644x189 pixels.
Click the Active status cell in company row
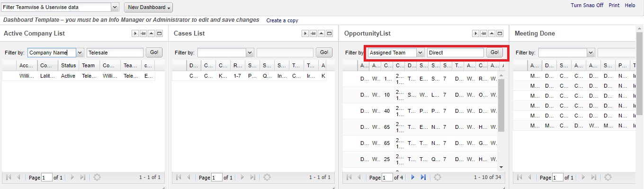[x=68, y=76]
